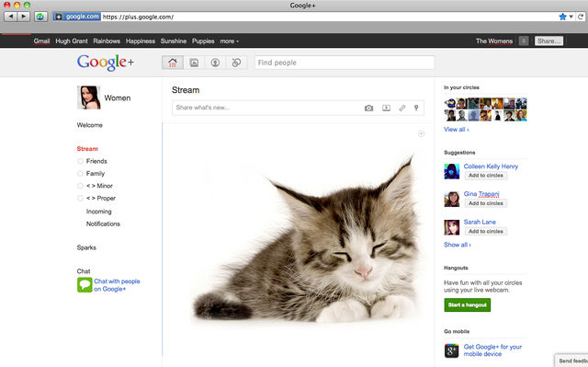Expand the more menu in top bar
Image resolution: width=588 pixels, height=367 pixels.
[229, 41]
